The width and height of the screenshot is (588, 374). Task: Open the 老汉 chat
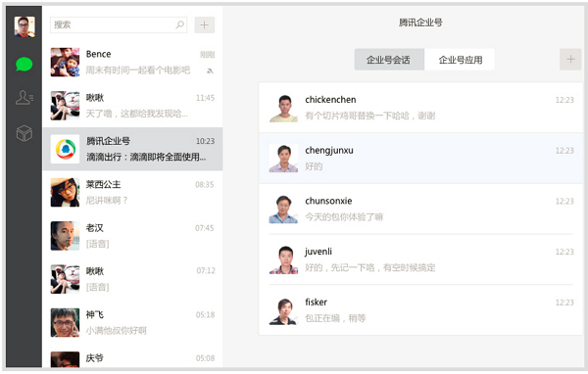(132, 236)
